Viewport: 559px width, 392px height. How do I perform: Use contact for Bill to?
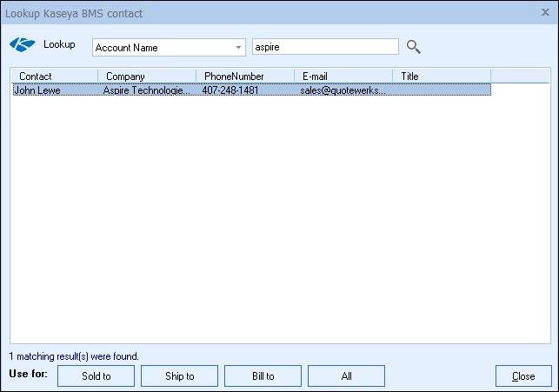click(x=263, y=375)
